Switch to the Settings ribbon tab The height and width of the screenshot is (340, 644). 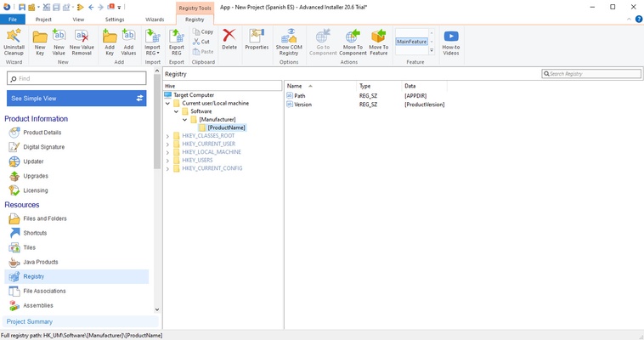[115, 20]
